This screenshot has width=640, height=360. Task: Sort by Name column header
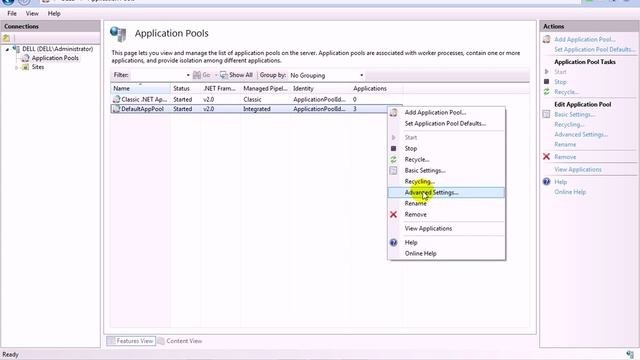[140, 88]
